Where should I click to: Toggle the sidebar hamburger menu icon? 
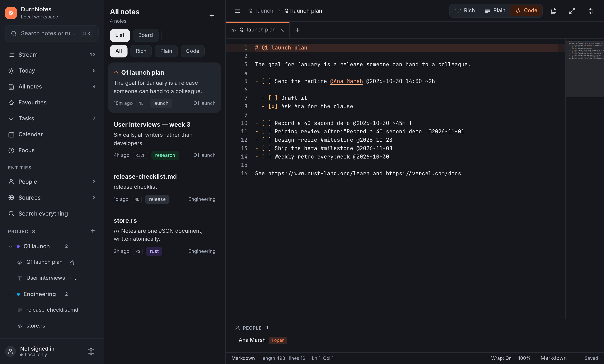237,11
